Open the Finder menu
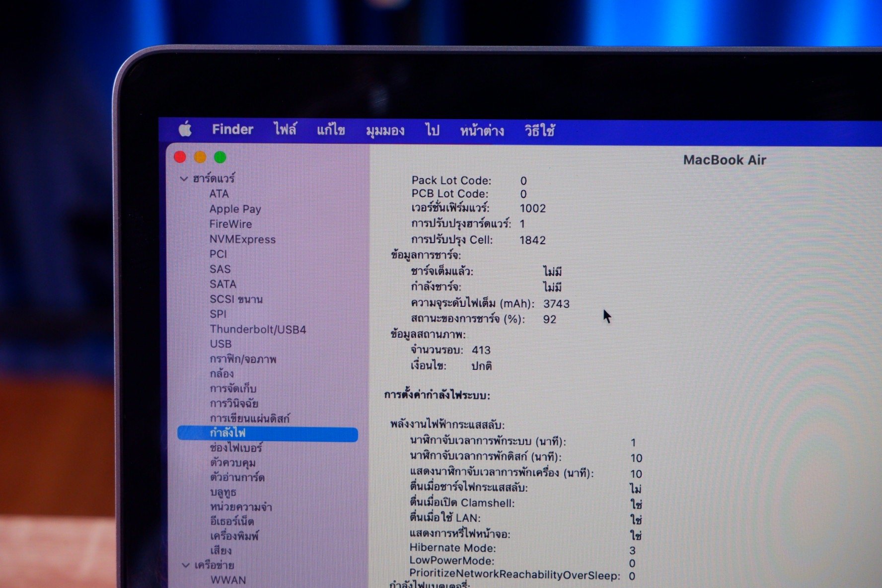882x588 pixels. (232, 130)
